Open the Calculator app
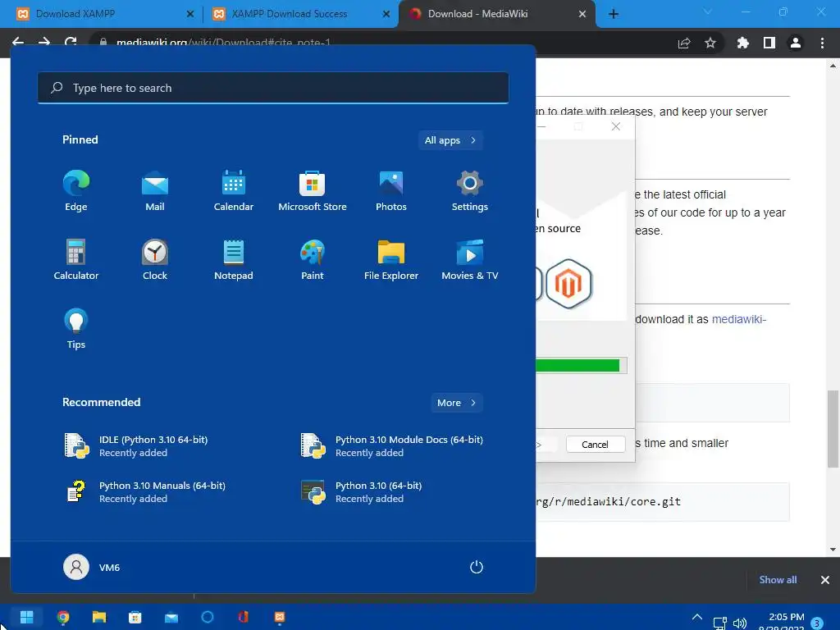Image resolution: width=840 pixels, height=630 pixels. (76, 260)
